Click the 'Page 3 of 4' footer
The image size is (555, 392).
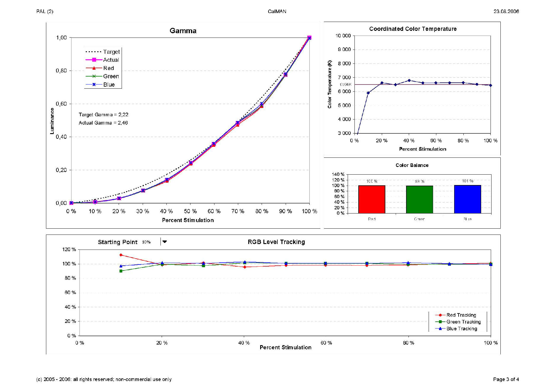pyautogui.click(x=506, y=379)
